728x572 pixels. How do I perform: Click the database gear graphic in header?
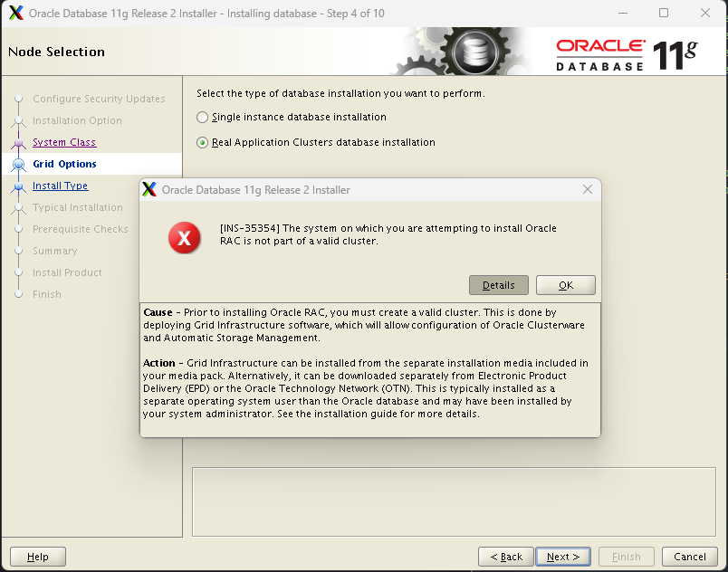click(474, 51)
